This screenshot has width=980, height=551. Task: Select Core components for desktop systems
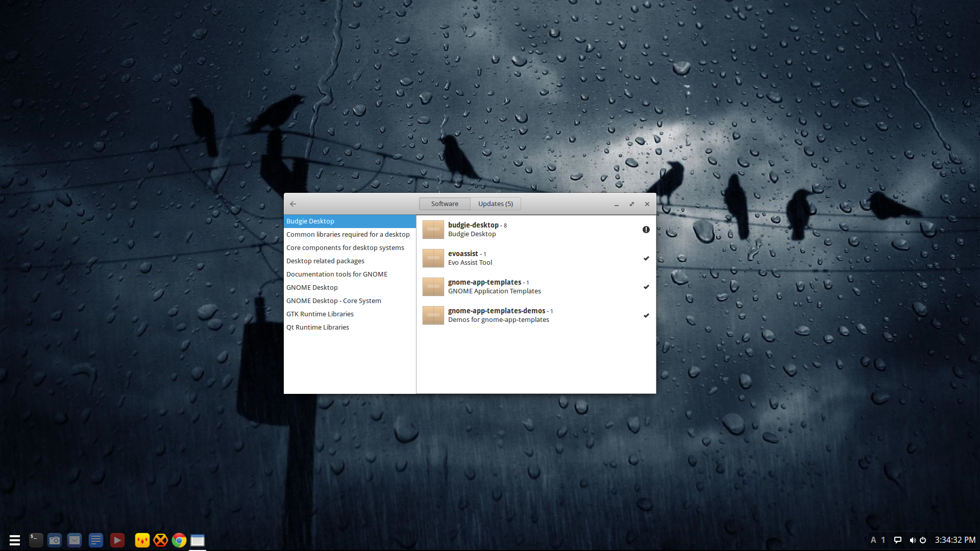coord(350,247)
